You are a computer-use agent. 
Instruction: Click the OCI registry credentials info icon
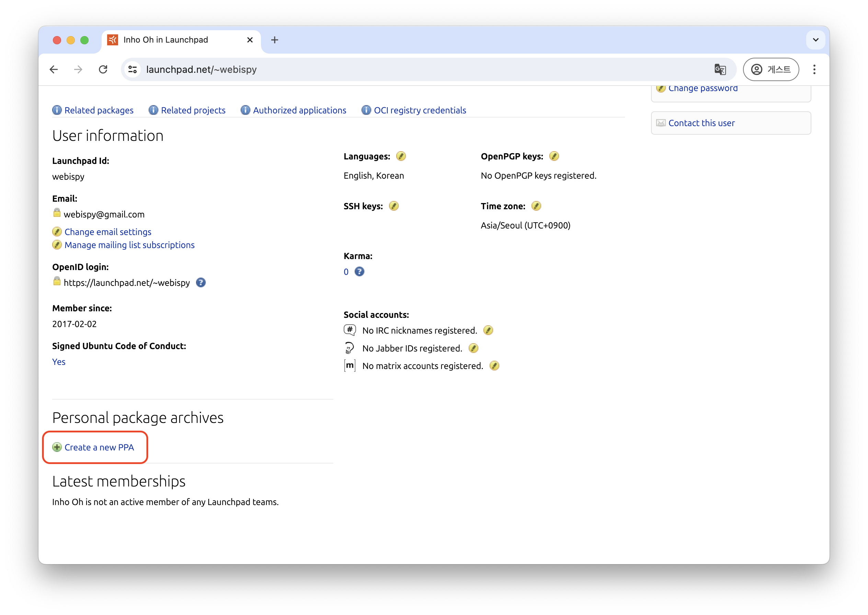(366, 110)
